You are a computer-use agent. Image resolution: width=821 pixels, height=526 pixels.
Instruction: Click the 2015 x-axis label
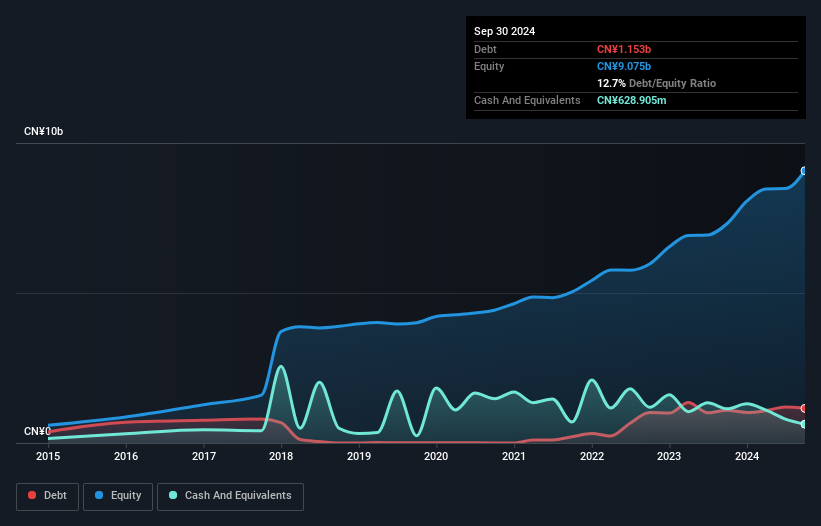48,456
